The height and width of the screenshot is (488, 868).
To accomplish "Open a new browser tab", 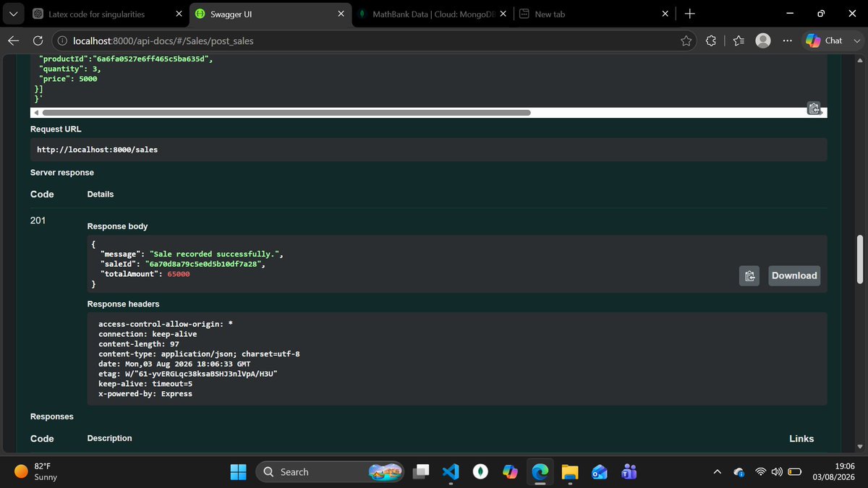I will [690, 14].
